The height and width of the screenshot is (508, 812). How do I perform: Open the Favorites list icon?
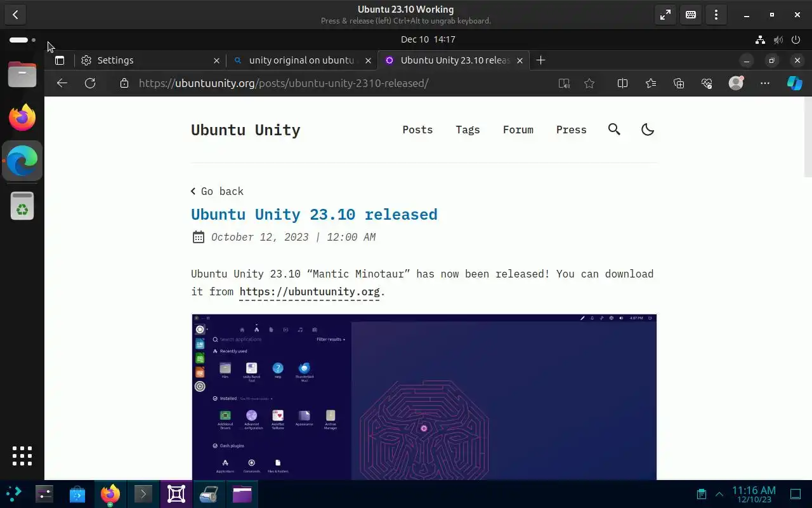tap(650, 83)
